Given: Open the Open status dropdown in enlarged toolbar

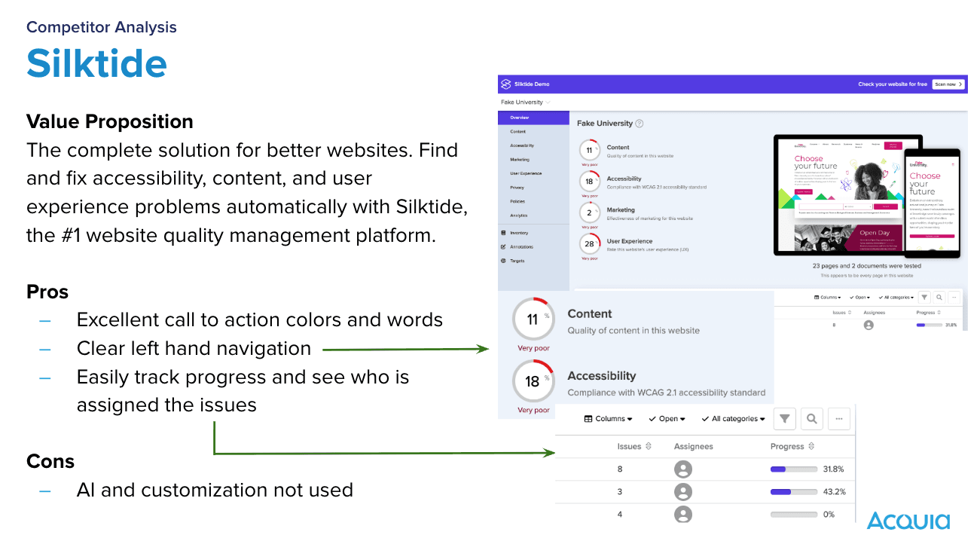Looking at the screenshot, I should 667,419.
